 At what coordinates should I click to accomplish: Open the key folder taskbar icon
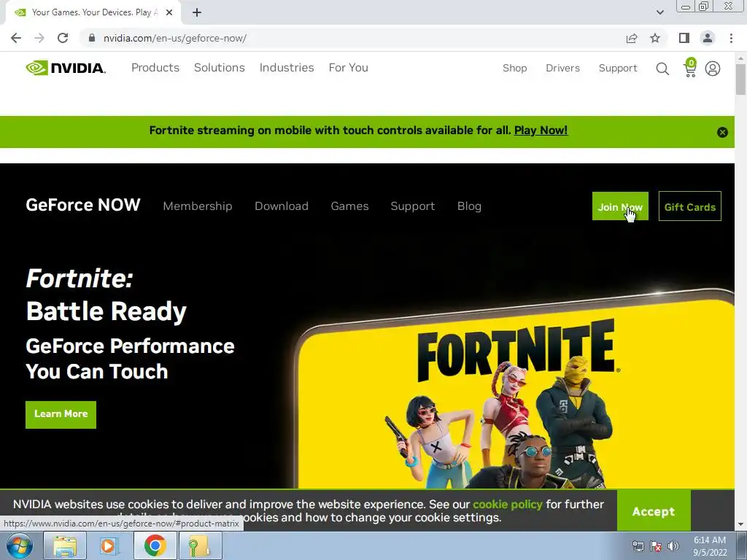click(200, 545)
